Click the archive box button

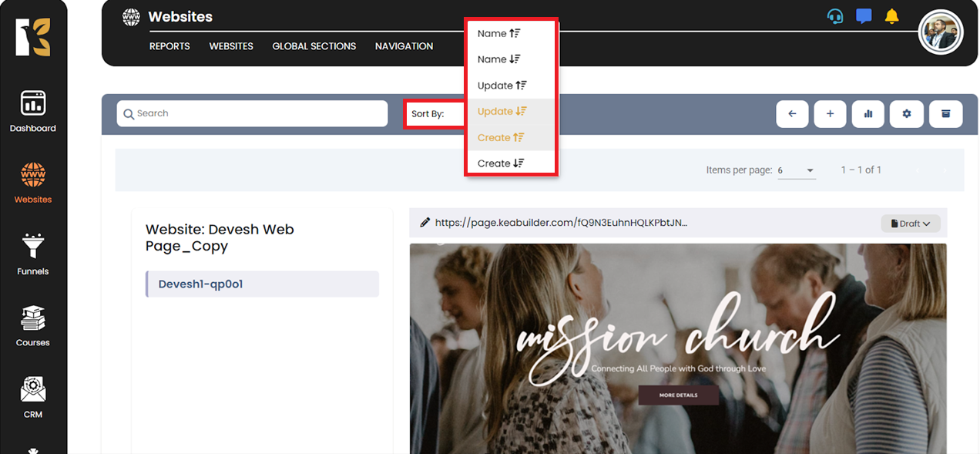(945, 114)
